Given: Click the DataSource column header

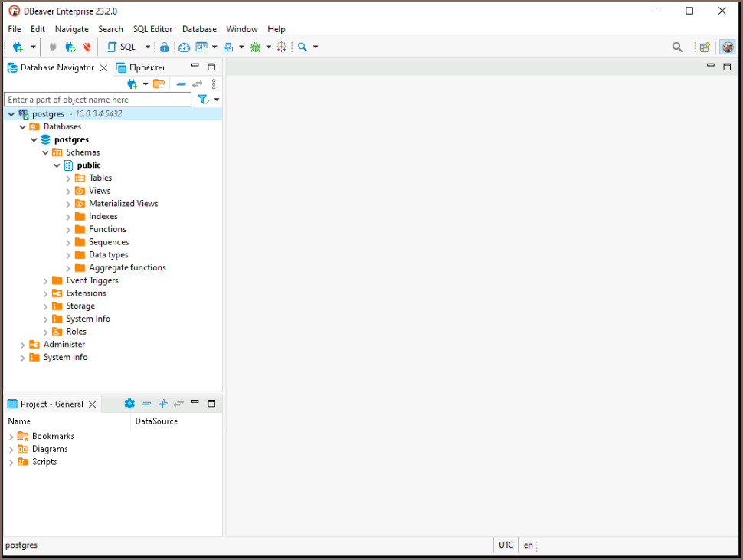Looking at the screenshot, I should pos(156,421).
